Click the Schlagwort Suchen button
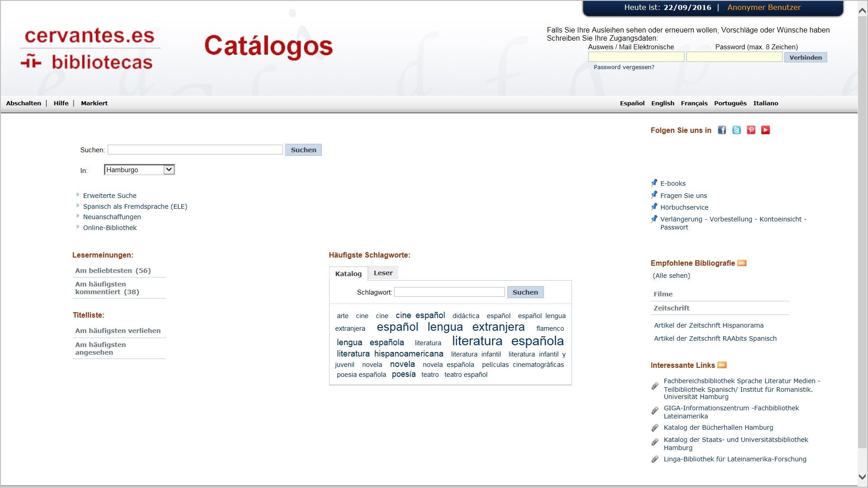Image resolution: width=868 pixels, height=488 pixels. point(525,292)
